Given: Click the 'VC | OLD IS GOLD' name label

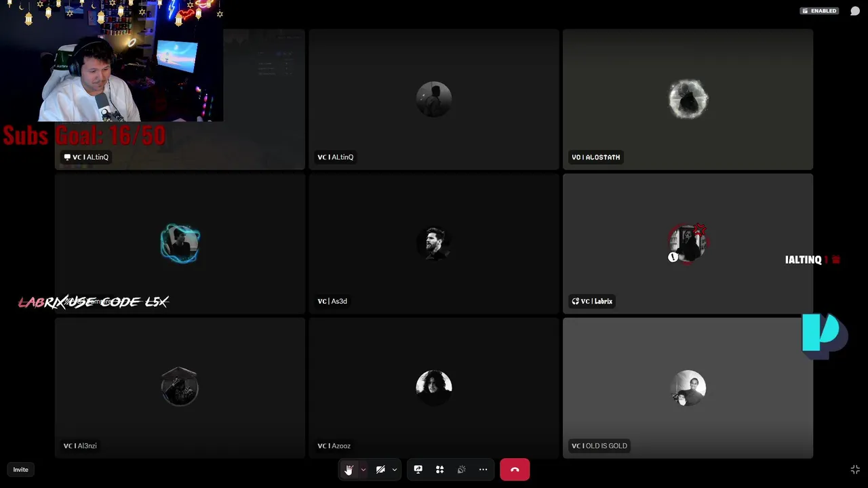Looking at the screenshot, I should pyautogui.click(x=599, y=446).
